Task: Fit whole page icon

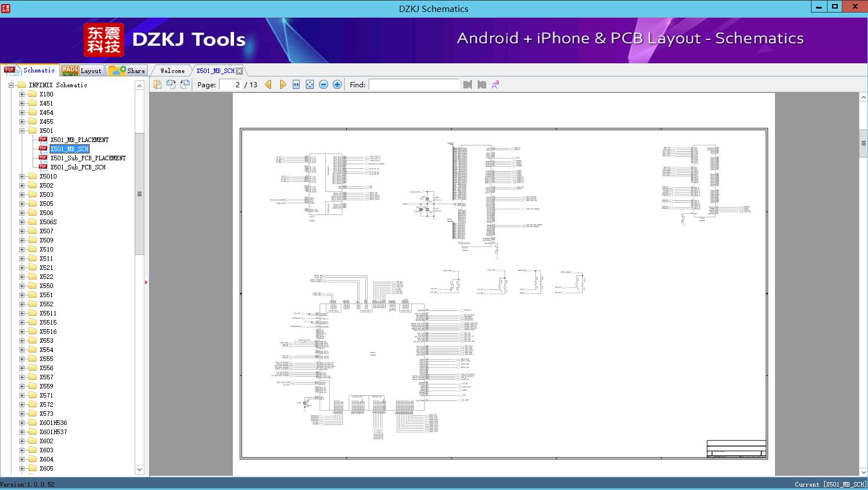Action: pyautogui.click(x=310, y=84)
